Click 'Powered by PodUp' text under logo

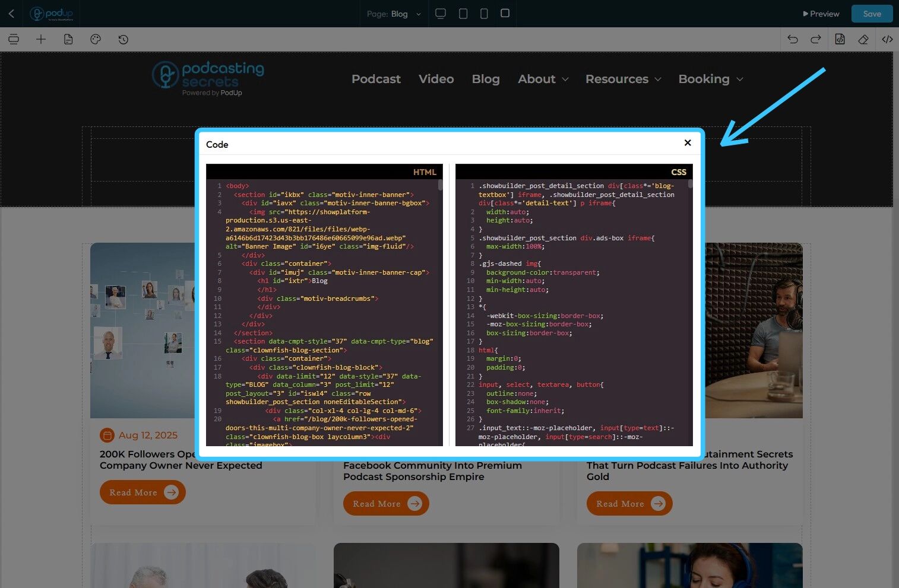(212, 93)
